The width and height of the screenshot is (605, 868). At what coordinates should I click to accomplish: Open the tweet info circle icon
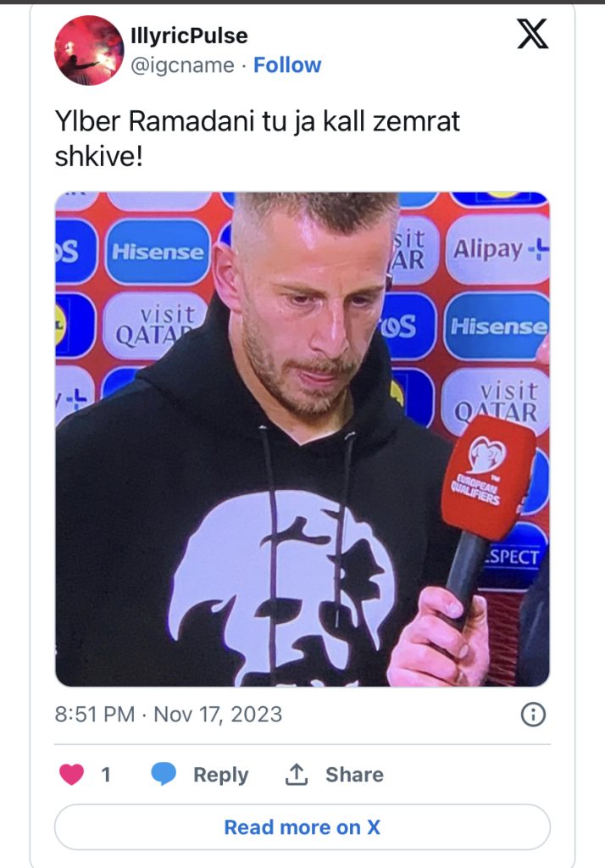pos(533,715)
